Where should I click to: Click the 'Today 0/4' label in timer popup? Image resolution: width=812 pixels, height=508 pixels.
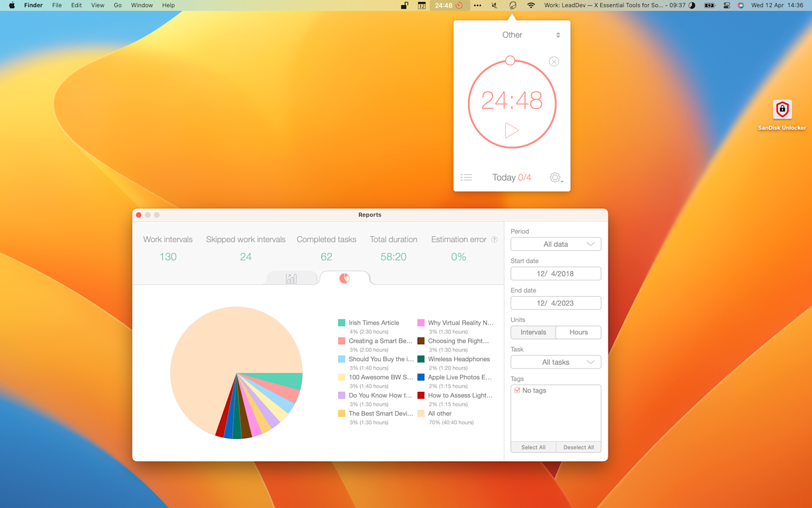(x=512, y=178)
